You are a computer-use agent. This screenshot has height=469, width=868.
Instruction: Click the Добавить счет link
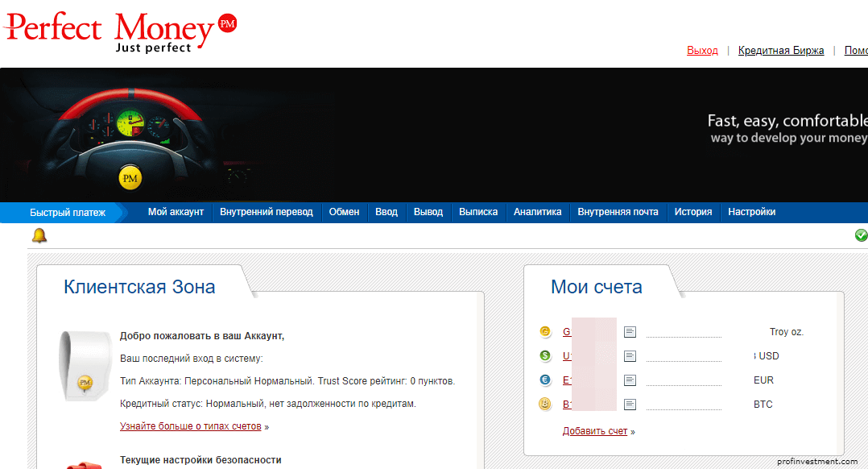tap(595, 431)
